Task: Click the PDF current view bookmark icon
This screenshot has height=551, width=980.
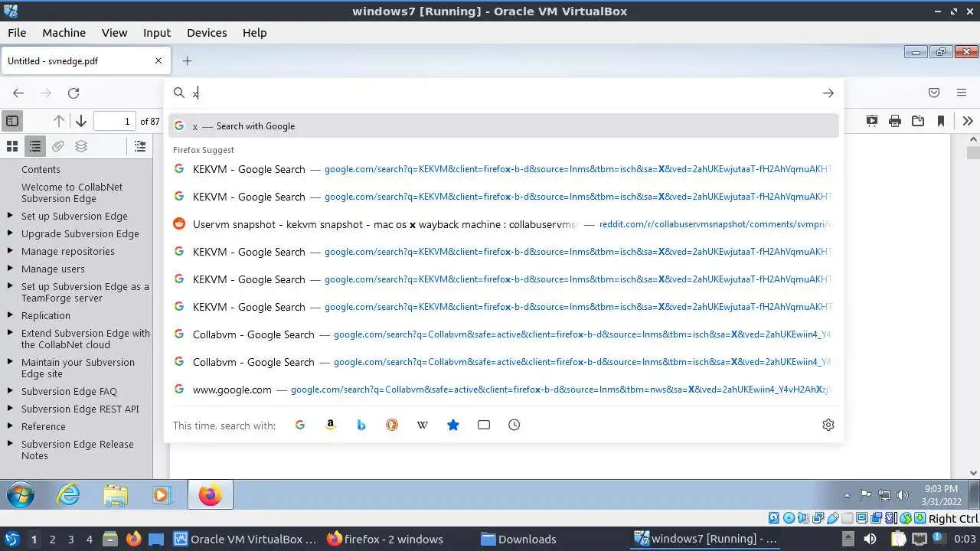Action: 941,121
